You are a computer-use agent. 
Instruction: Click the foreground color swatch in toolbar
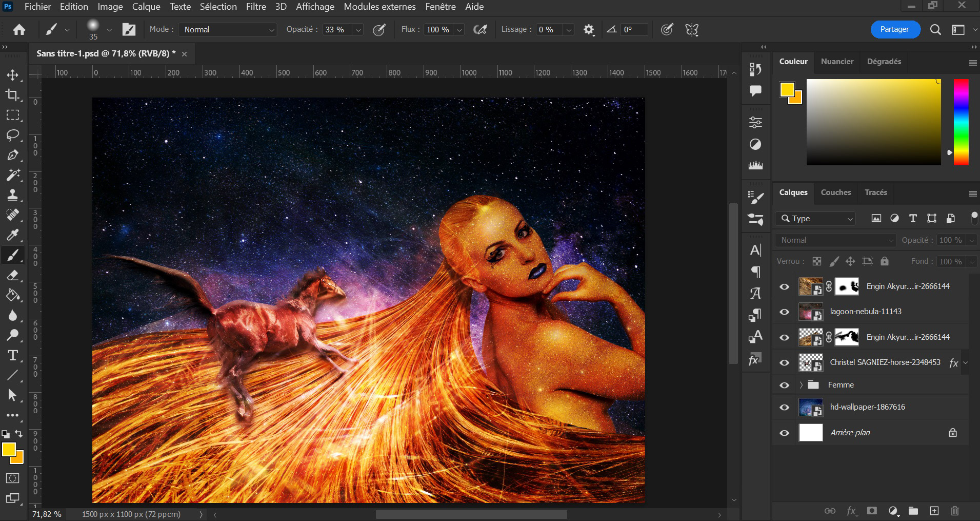pyautogui.click(x=8, y=450)
